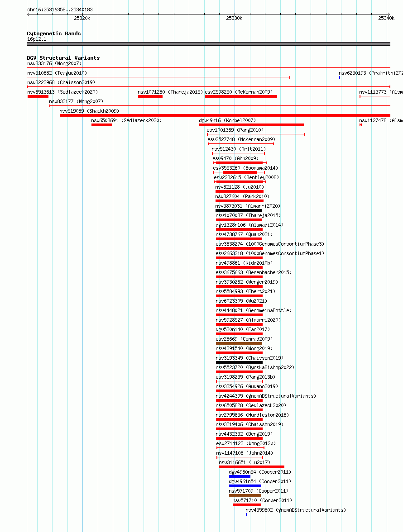The image size is (403, 532).
Task: Open nsv1147108 (John2014) label
Action: pyautogui.click(x=245, y=453)
